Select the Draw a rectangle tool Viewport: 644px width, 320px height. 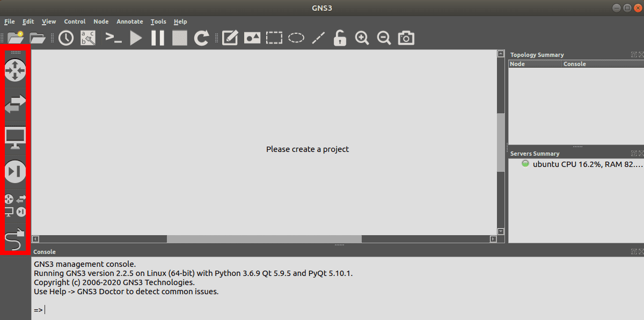tap(274, 38)
